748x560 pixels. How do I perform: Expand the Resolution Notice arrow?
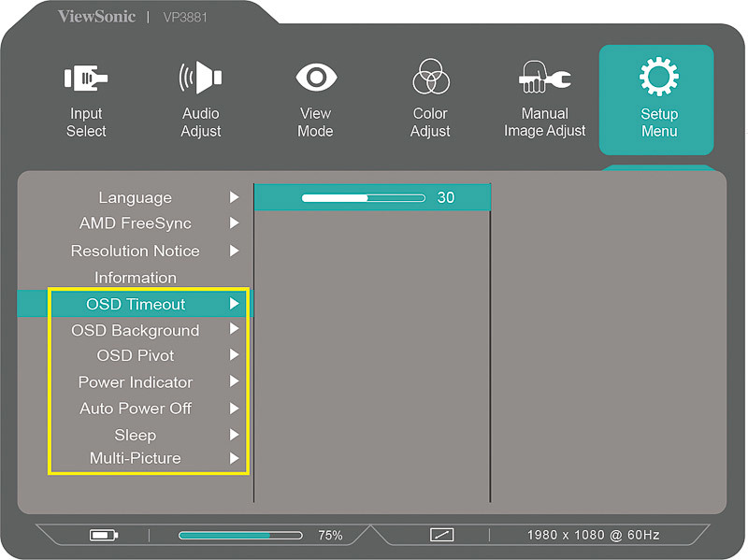pyautogui.click(x=234, y=251)
